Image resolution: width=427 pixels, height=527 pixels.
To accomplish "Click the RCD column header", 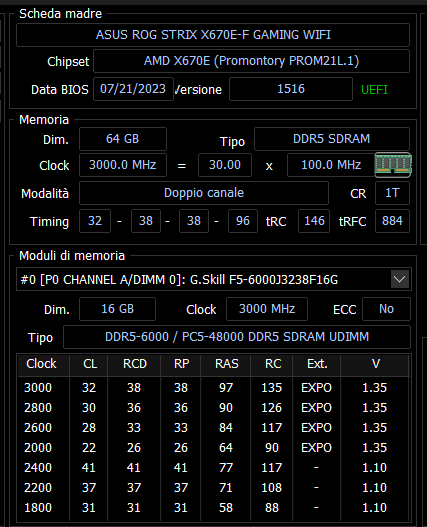I will (x=134, y=364).
